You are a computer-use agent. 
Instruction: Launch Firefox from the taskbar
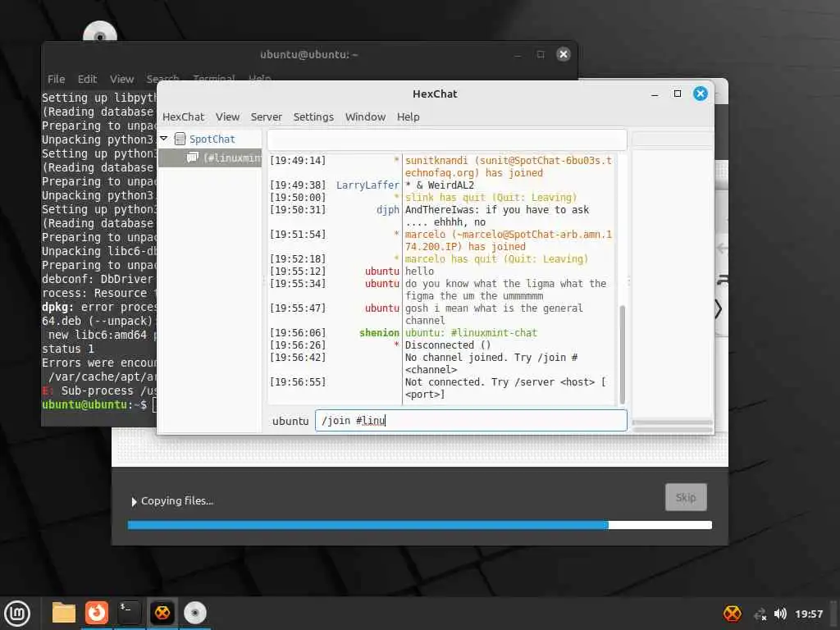[x=97, y=613]
